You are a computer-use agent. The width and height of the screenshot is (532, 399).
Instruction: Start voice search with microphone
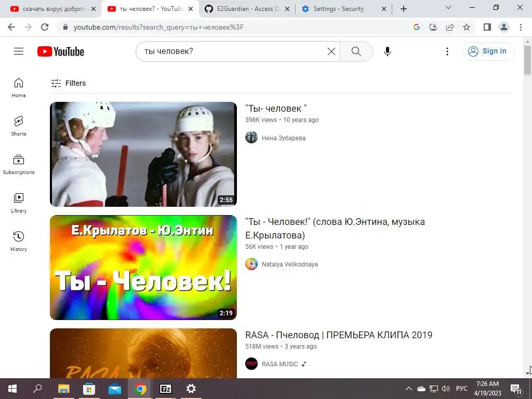point(388,51)
